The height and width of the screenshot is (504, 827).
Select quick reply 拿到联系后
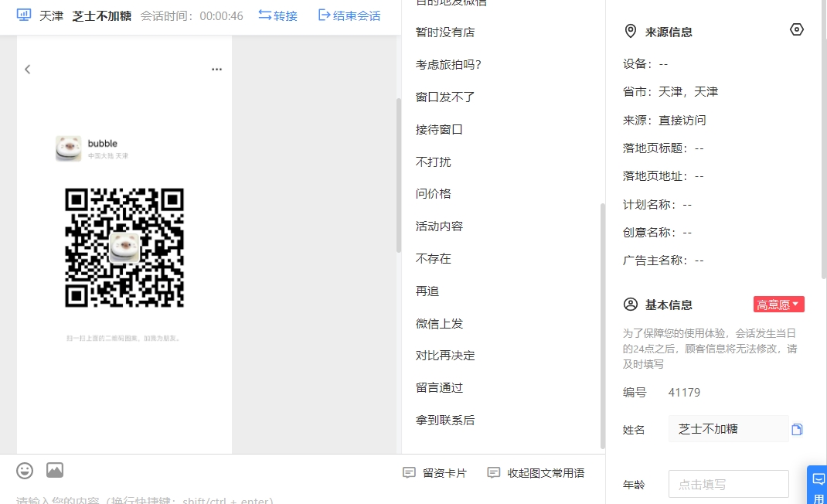pos(445,420)
